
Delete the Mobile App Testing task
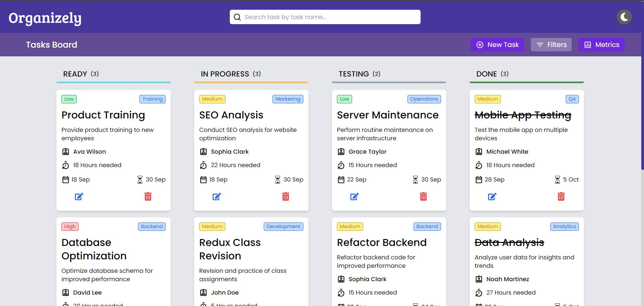(x=561, y=197)
